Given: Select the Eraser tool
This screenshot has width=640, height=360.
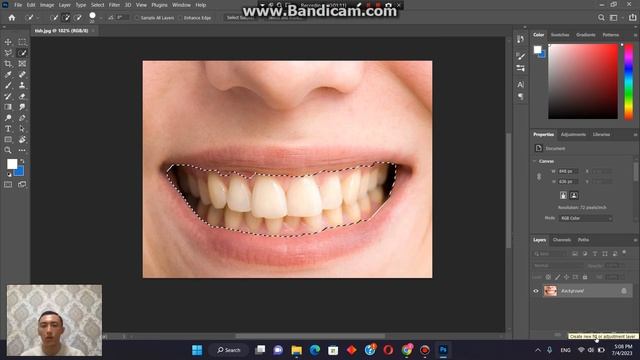Looking at the screenshot, I should (x=22, y=96).
